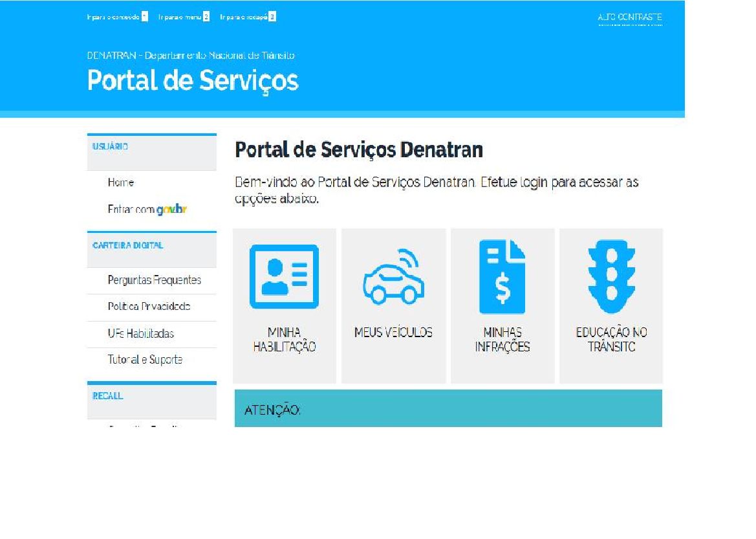Click the driver license card icon
The image size is (756, 539).
(284, 276)
